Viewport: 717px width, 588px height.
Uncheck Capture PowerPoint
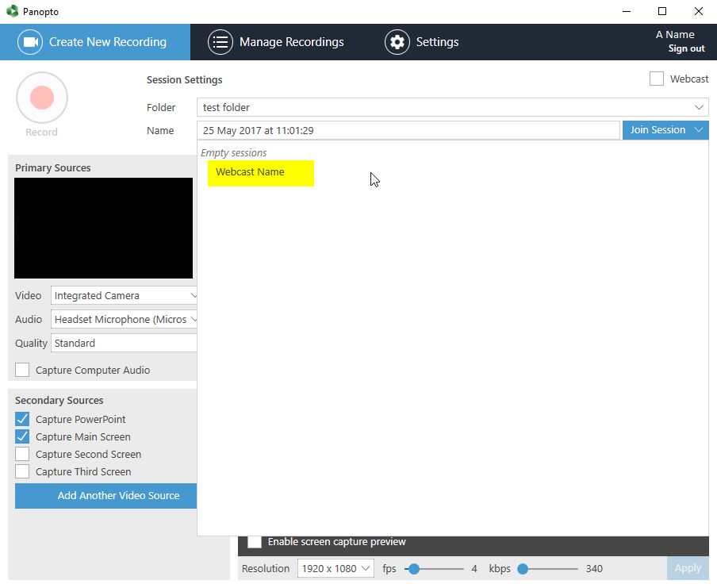[22, 419]
